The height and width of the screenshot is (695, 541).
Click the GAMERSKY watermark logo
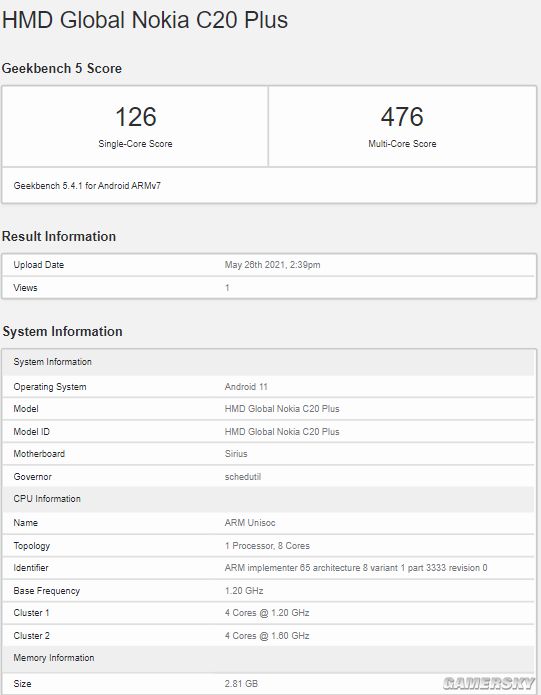pyautogui.click(x=488, y=683)
